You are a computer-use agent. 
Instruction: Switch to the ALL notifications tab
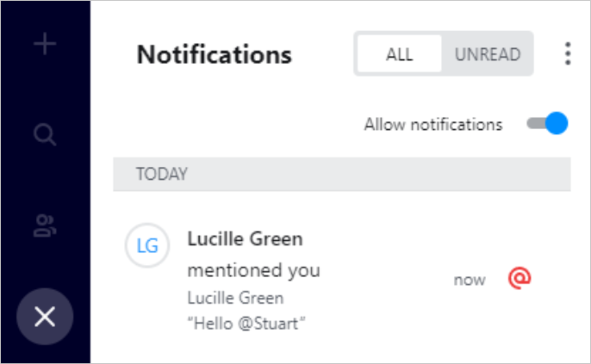coord(399,54)
